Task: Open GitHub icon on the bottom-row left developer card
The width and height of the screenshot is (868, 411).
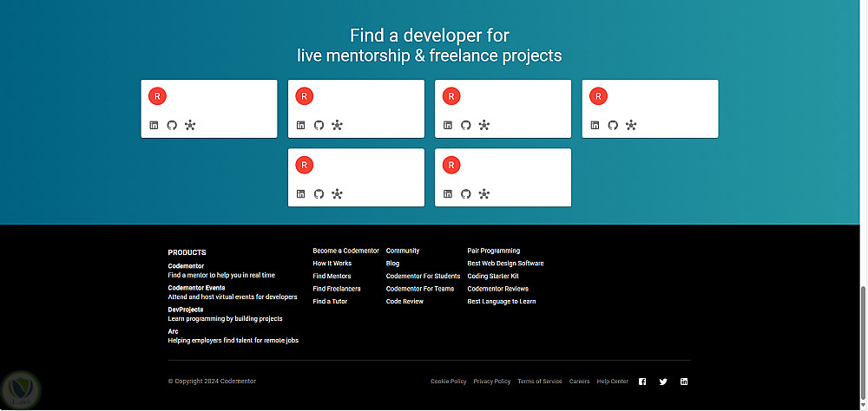Action: pyautogui.click(x=319, y=193)
